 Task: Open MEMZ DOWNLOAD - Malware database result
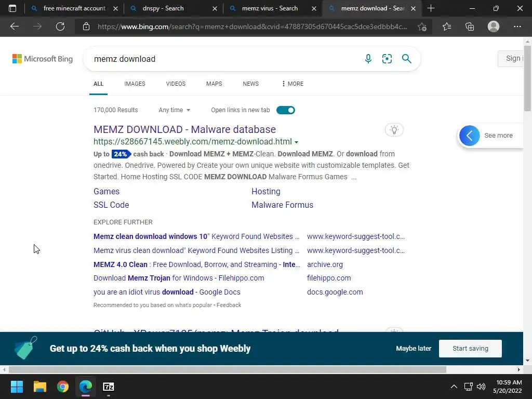[x=184, y=129]
